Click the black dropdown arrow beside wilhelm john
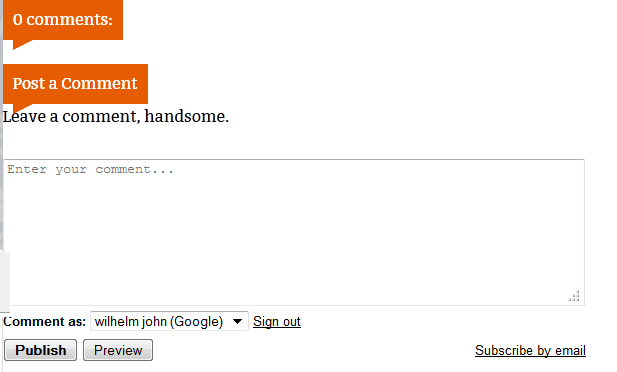 click(x=237, y=321)
